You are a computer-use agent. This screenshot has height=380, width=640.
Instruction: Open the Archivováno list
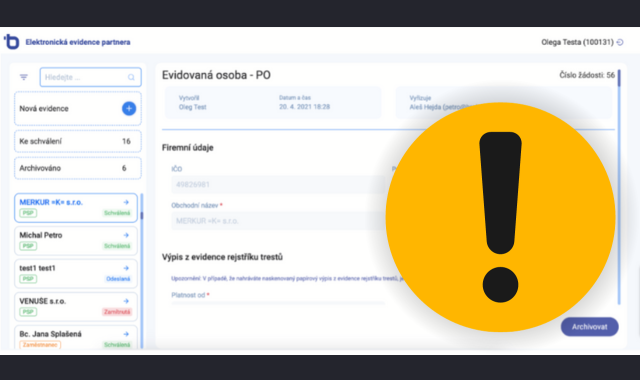[x=78, y=168]
